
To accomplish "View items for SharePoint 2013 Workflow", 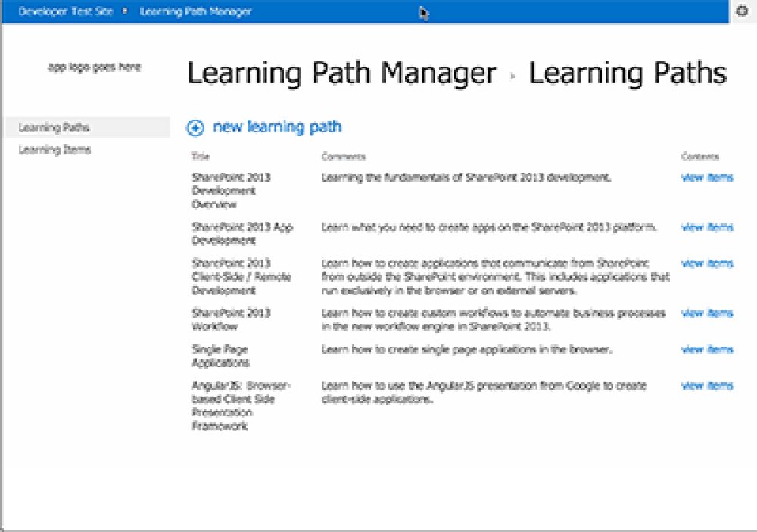I will (707, 313).
